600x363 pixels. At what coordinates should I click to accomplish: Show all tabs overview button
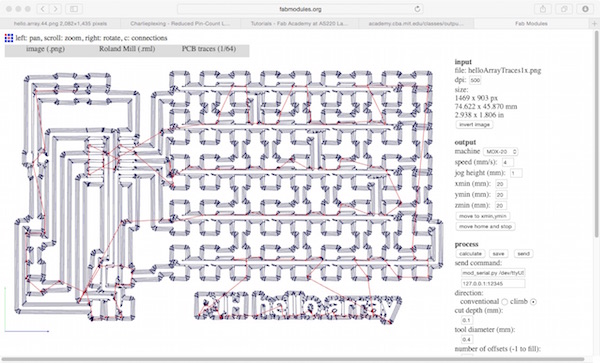[x=564, y=9]
